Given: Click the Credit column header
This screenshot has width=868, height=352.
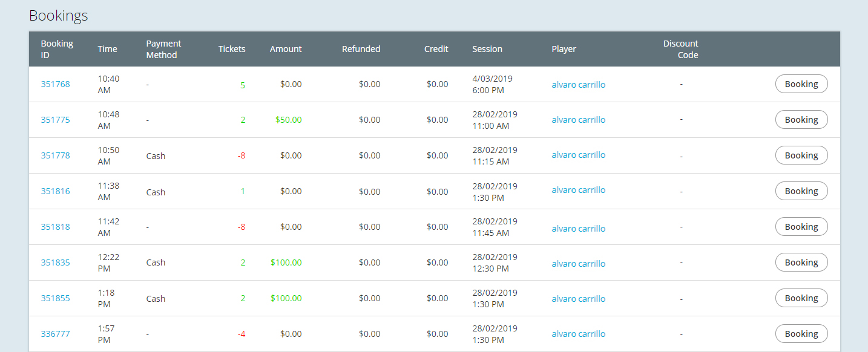Looking at the screenshot, I should 436,49.
